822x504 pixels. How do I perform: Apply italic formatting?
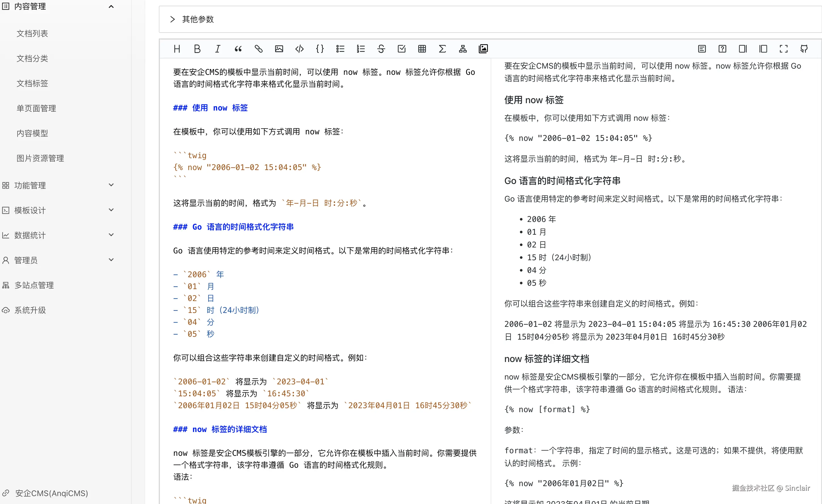(218, 49)
